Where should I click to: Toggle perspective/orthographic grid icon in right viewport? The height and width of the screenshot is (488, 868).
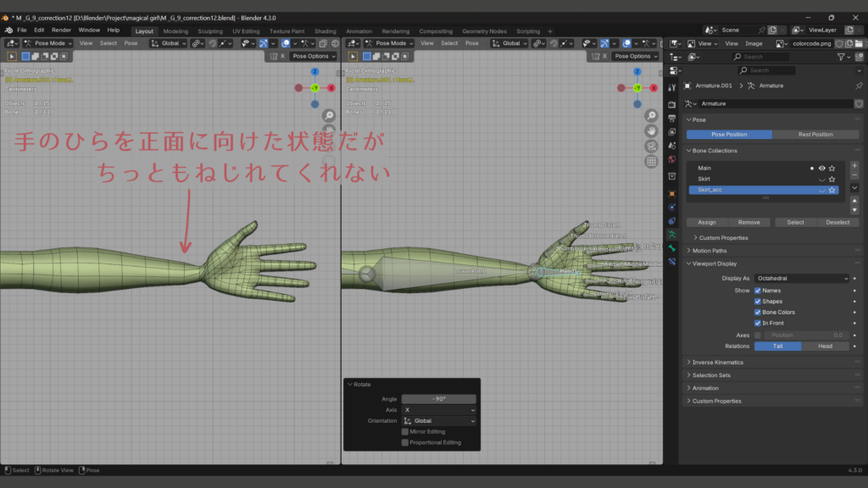click(651, 161)
